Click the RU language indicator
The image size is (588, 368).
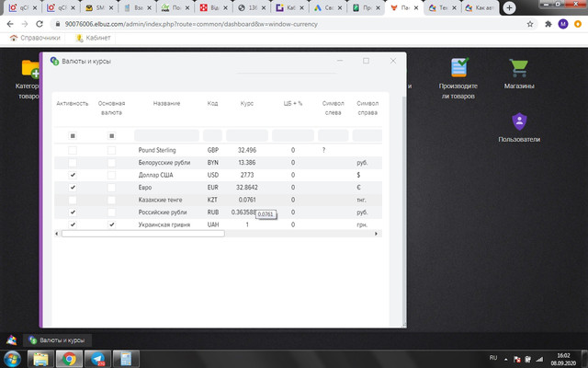493,358
